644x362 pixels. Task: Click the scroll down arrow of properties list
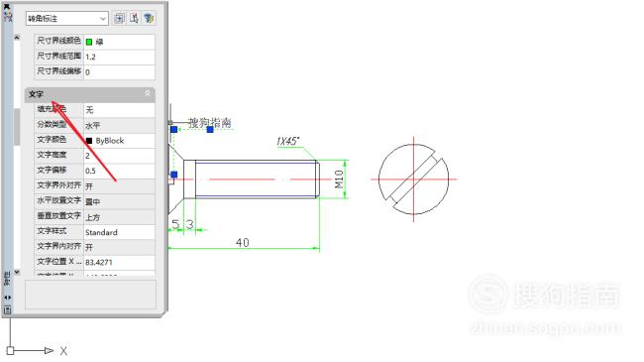coord(17,272)
